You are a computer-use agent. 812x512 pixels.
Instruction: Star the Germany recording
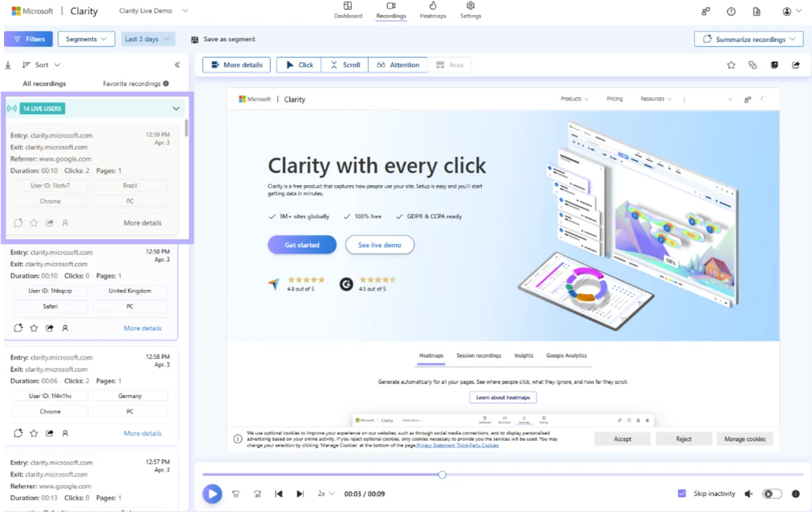[x=34, y=434]
